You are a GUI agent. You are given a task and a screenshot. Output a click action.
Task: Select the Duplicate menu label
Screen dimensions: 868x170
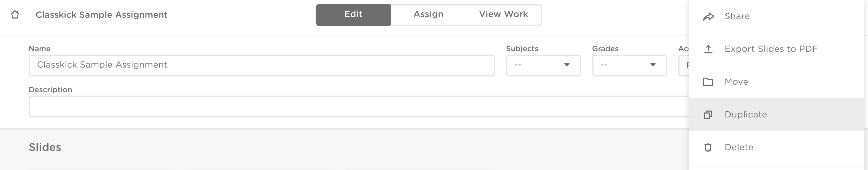tap(746, 115)
